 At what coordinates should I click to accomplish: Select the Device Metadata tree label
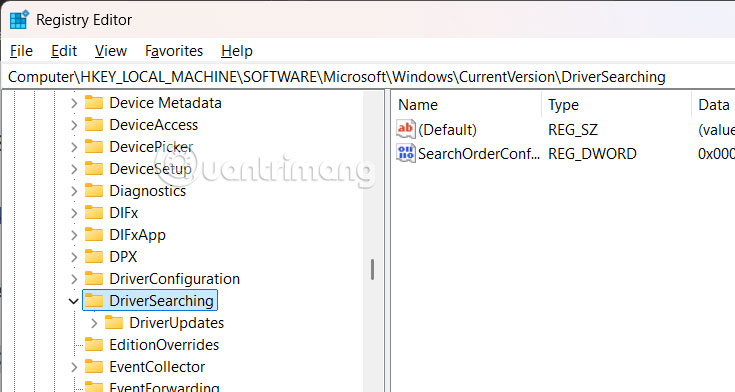click(165, 103)
